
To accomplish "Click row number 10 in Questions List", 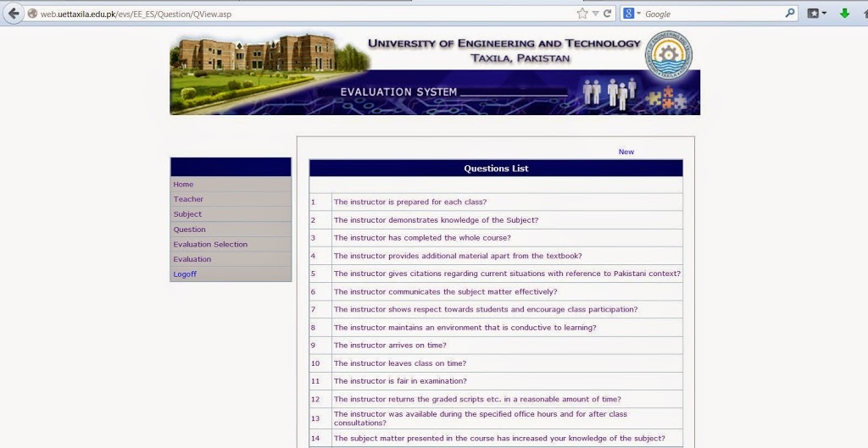I will point(315,363).
